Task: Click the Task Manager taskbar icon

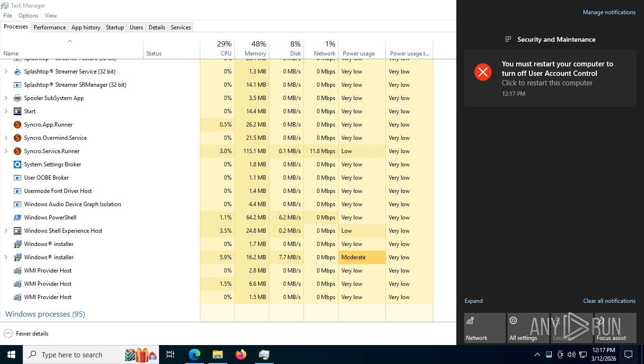Action: click(x=264, y=354)
